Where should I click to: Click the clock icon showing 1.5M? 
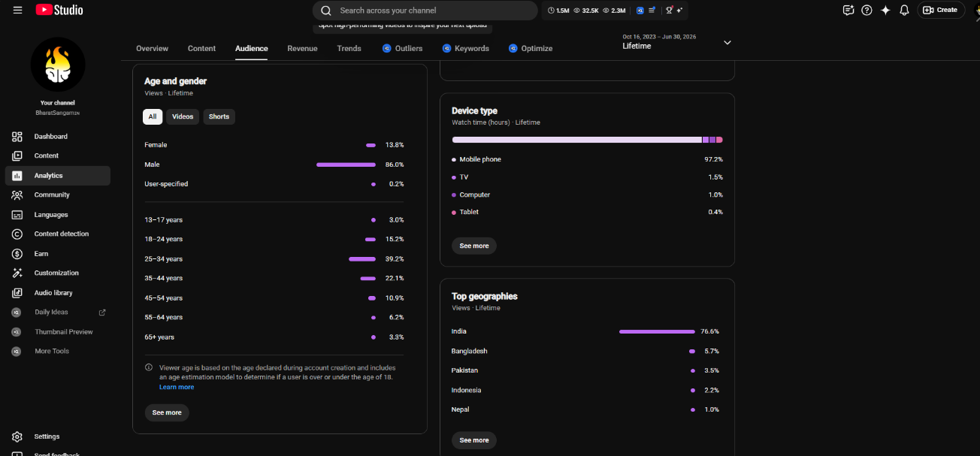pos(551,11)
